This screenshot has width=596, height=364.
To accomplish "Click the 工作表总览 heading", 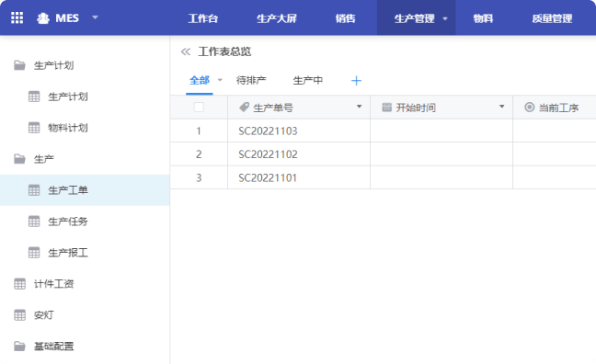I will coord(224,51).
